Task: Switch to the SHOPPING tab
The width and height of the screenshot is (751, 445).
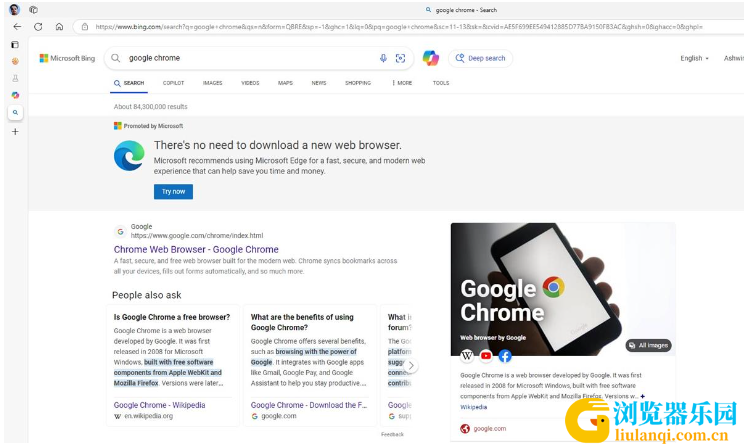Action: (358, 83)
